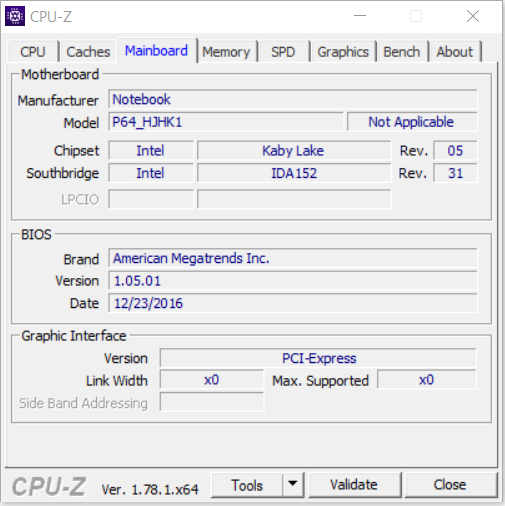Viewport: 505px width, 506px height.
Task: Open the SPD tab
Action: (x=283, y=52)
